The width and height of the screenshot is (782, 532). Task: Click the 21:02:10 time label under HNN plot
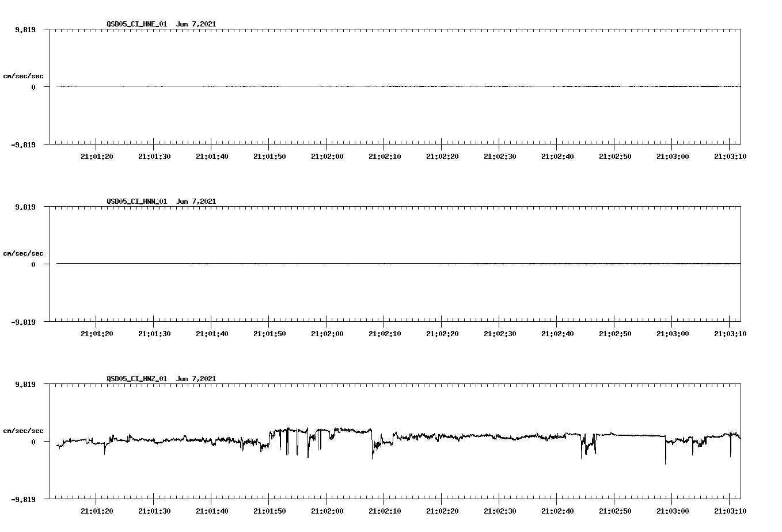[385, 334]
